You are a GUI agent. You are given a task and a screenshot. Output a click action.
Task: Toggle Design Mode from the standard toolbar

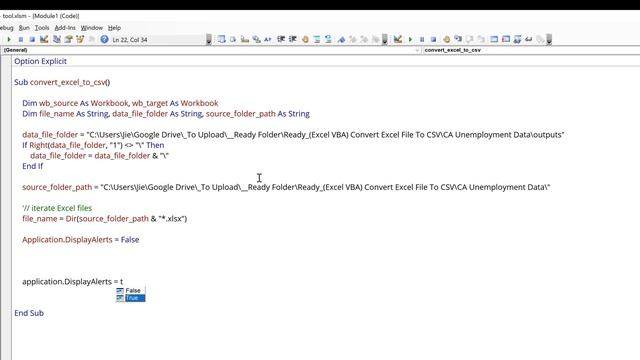(44, 40)
